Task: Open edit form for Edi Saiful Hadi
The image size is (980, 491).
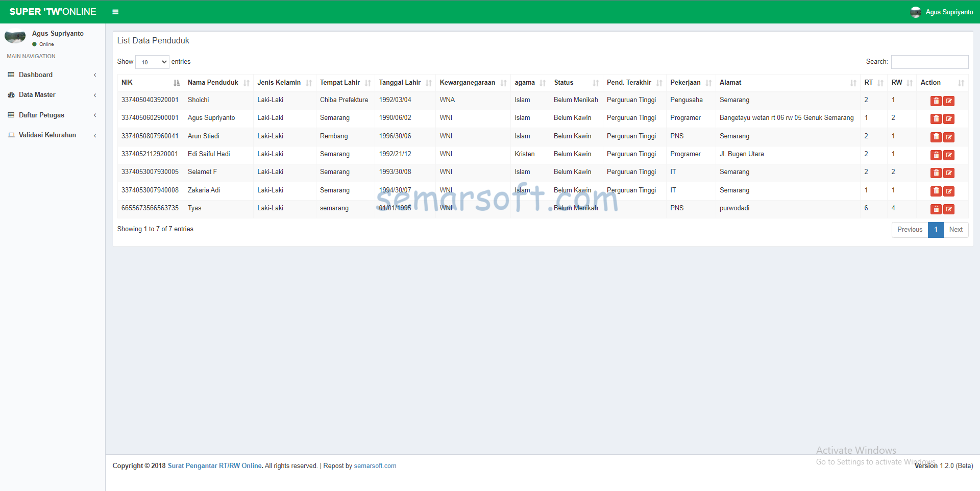Action: pyautogui.click(x=949, y=155)
